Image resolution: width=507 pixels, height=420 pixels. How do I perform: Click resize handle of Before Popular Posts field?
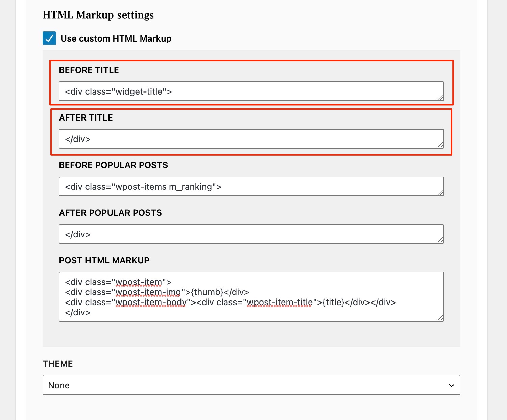tap(440, 193)
